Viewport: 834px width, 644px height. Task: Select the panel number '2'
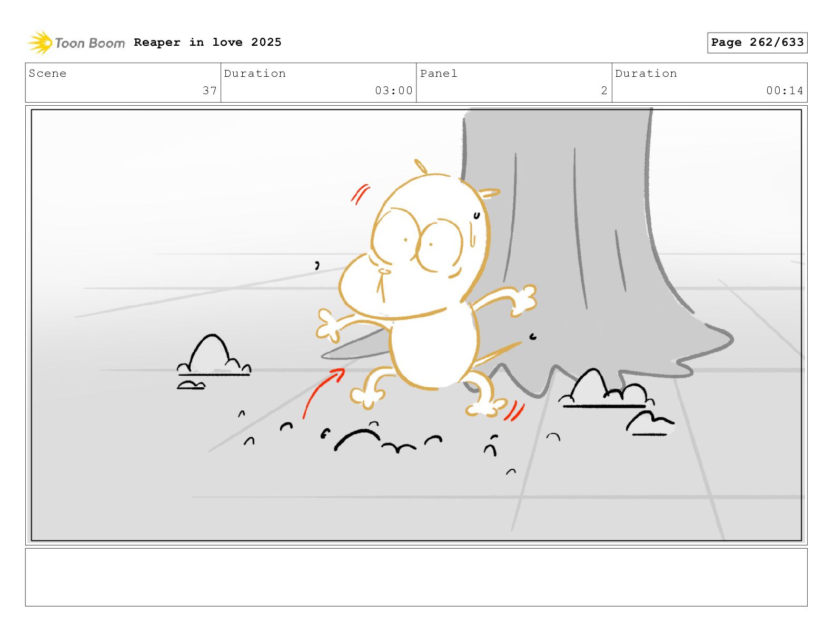pyautogui.click(x=604, y=90)
